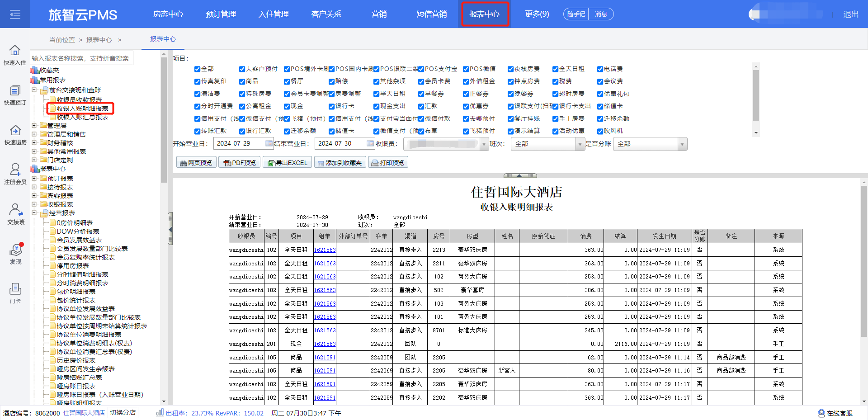Image resolution: width=868 pixels, height=420 pixels.
Task: Click 添加到收藏夹 button
Action: 340,163
